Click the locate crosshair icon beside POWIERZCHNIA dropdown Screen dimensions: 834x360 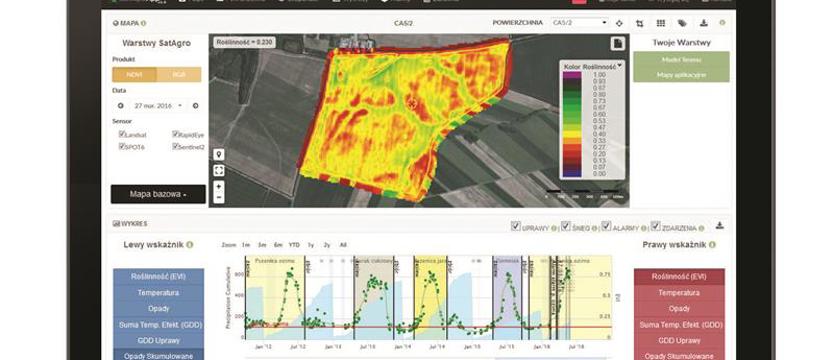[x=619, y=23]
